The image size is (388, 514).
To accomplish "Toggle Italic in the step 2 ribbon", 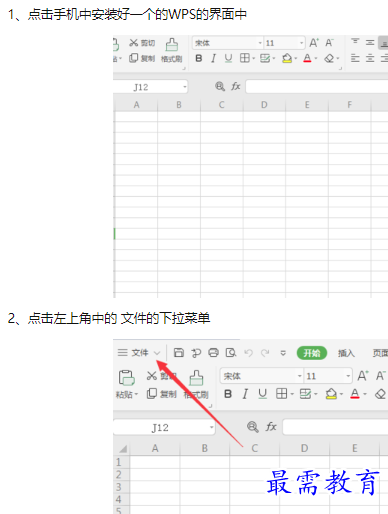I will 245,394.
